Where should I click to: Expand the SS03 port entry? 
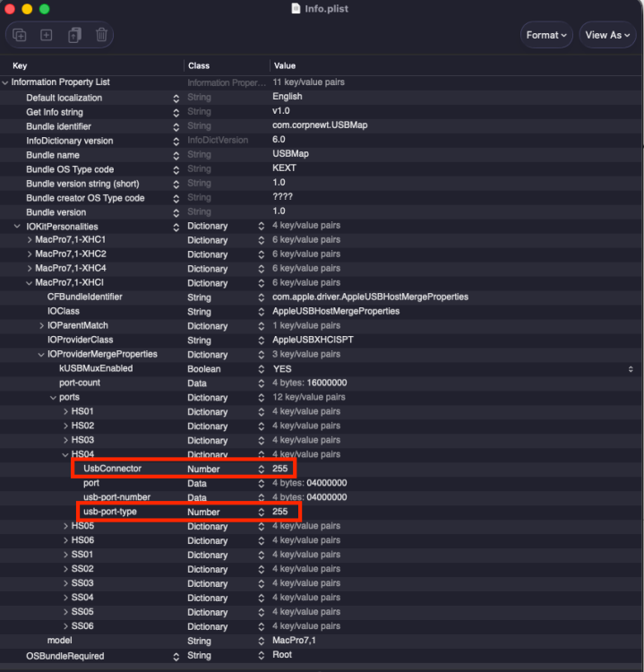[x=65, y=583]
